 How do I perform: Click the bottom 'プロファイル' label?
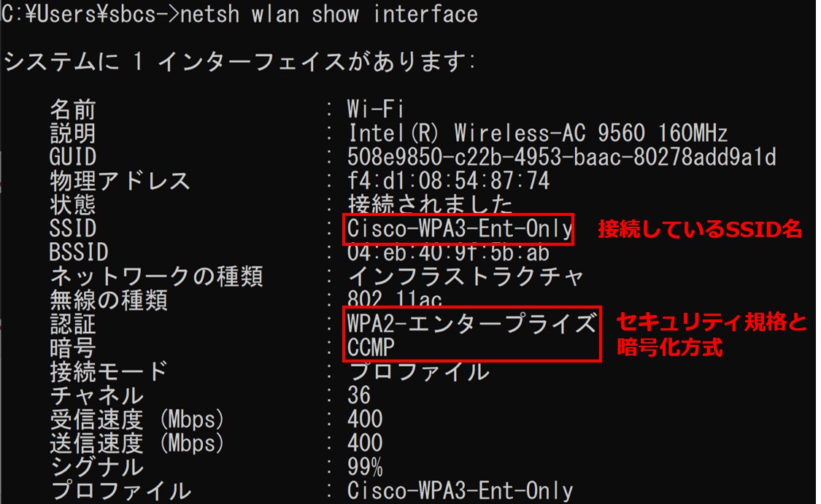121,491
